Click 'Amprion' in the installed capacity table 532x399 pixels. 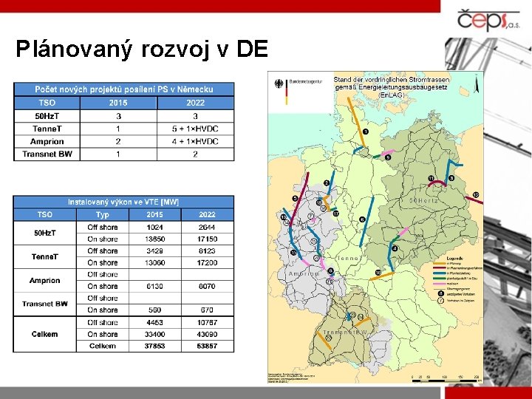click(44, 281)
